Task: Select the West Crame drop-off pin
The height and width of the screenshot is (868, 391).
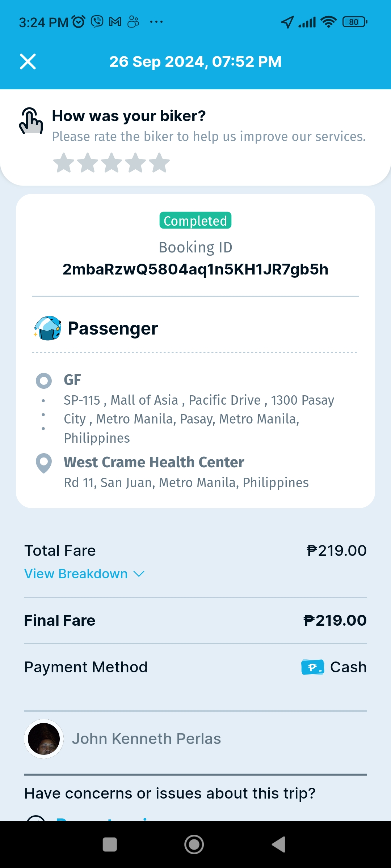Action: pos(44,463)
